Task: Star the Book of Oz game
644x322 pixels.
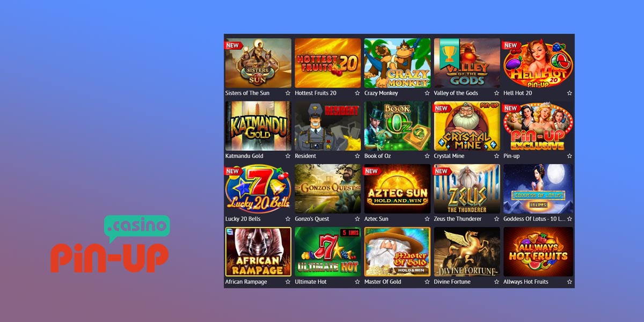Action: 427,156
